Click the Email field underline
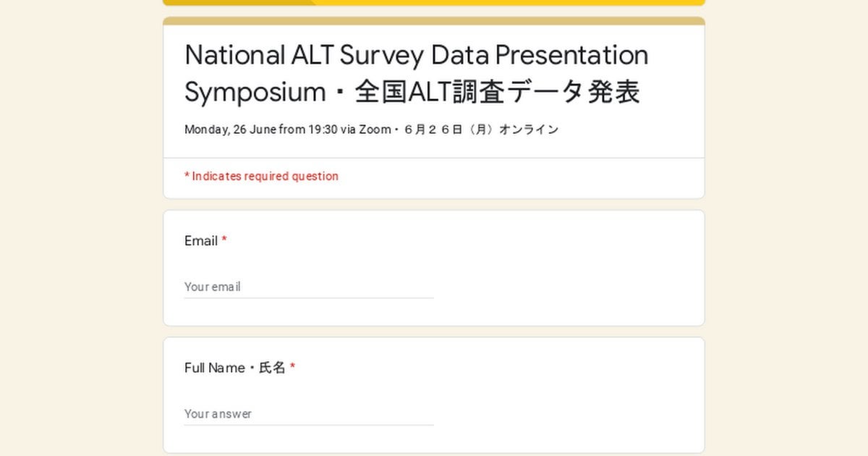Image resolution: width=868 pixels, height=456 pixels. pyautogui.click(x=307, y=298)
